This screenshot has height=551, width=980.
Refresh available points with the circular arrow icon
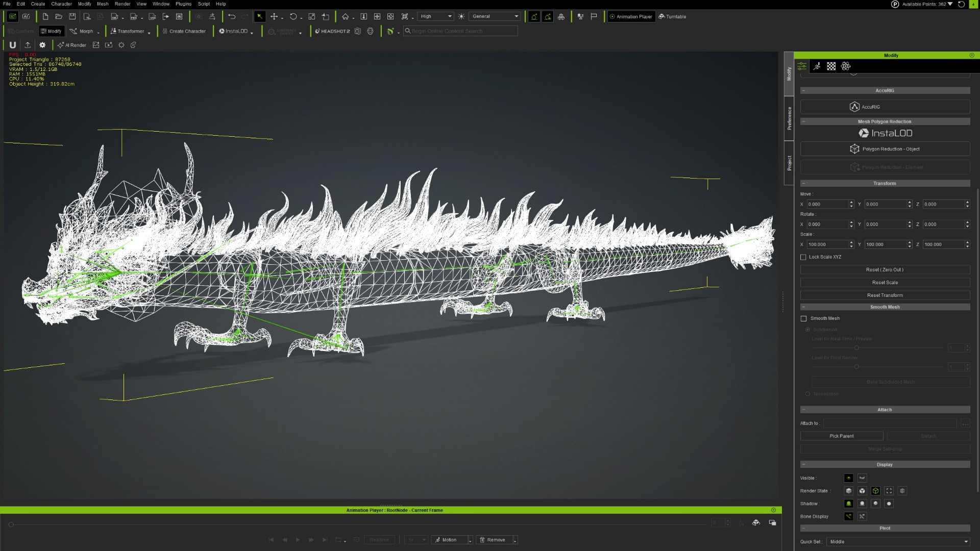[961, 4]
